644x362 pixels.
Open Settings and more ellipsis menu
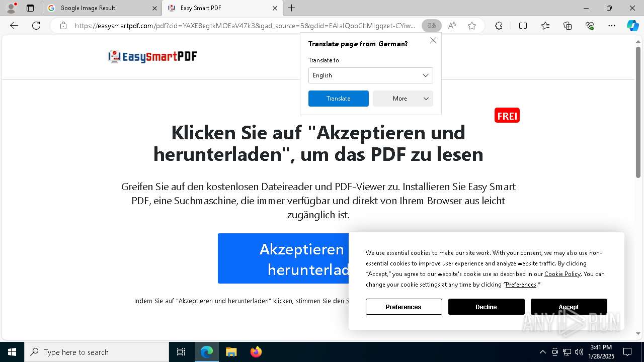pos(612,26)
